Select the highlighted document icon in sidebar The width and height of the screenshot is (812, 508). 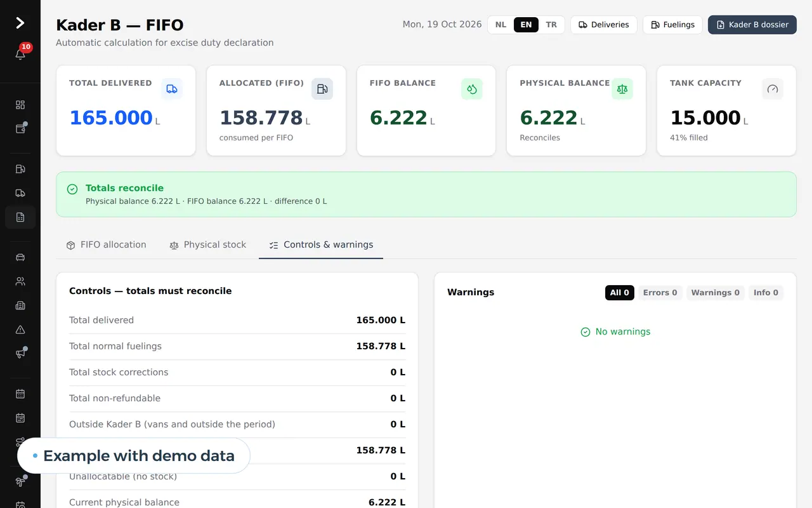coord(20,217)
